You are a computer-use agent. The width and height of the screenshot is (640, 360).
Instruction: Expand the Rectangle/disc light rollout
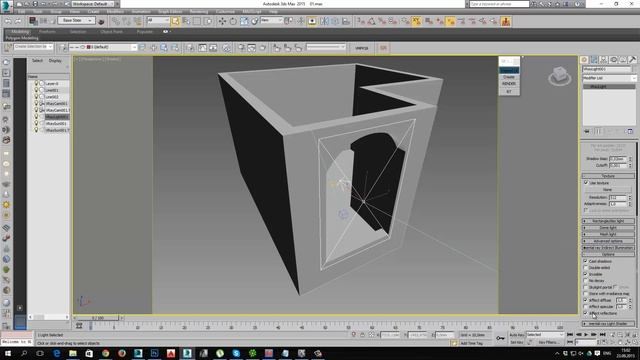(x=608, y=221)
